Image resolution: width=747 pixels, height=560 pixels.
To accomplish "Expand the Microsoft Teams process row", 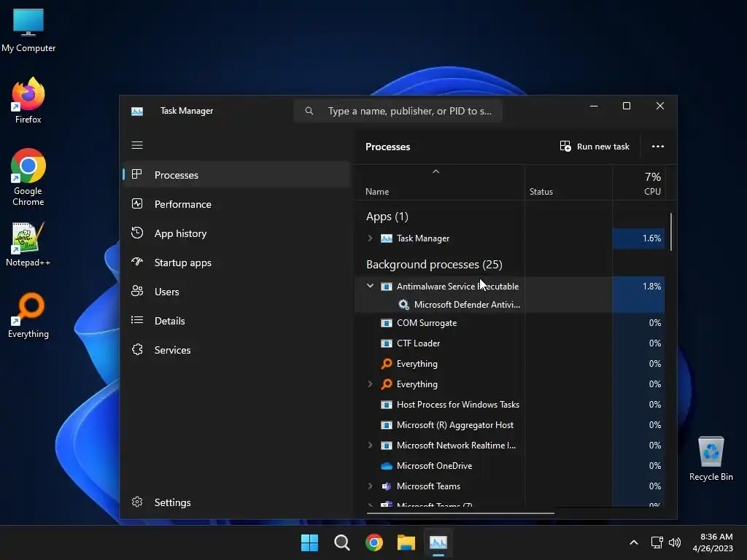I will [x=370, y=486].
